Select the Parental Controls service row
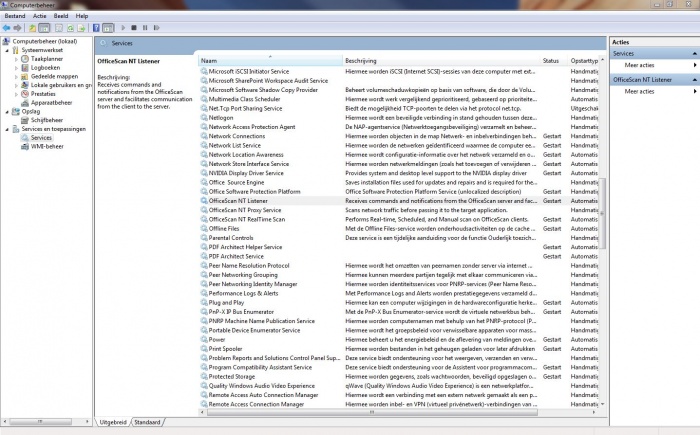Screen dimensions: 700x435 pos(399,238)
